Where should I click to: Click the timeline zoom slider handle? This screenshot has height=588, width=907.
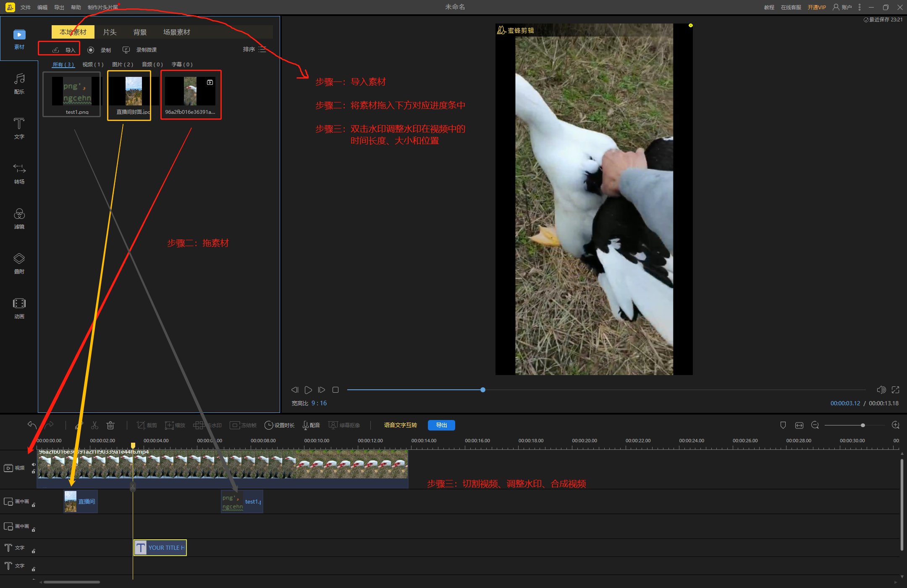[862, 425]
